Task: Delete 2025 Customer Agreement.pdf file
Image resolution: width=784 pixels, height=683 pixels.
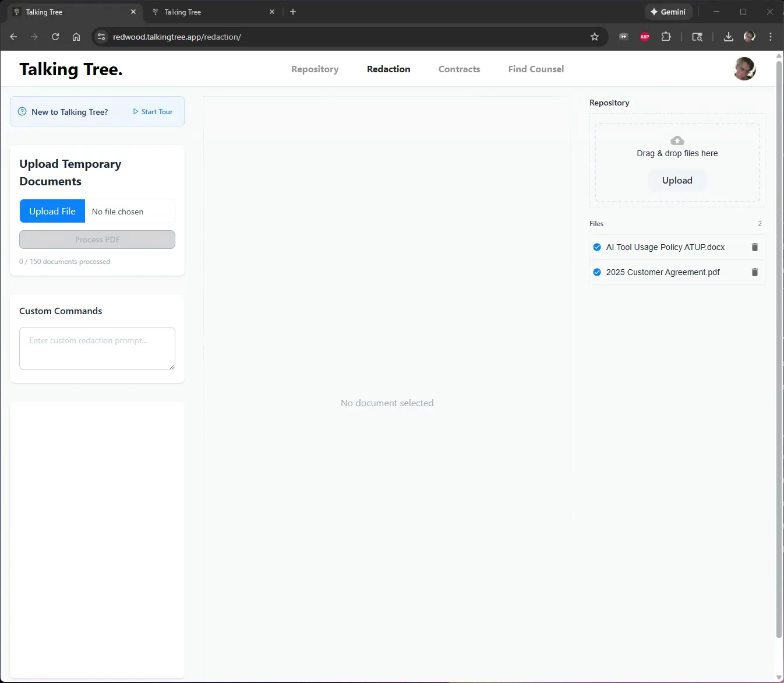Action: coord(755,272)
